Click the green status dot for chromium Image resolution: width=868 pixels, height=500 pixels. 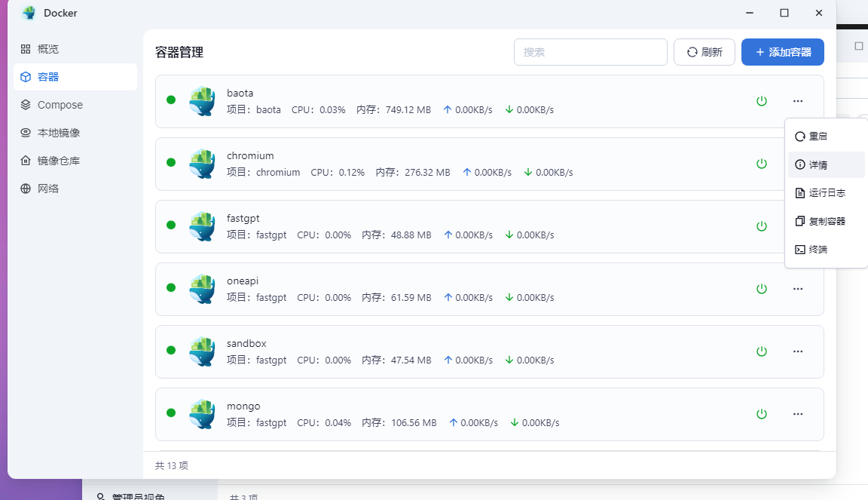(x=171, y=162)
